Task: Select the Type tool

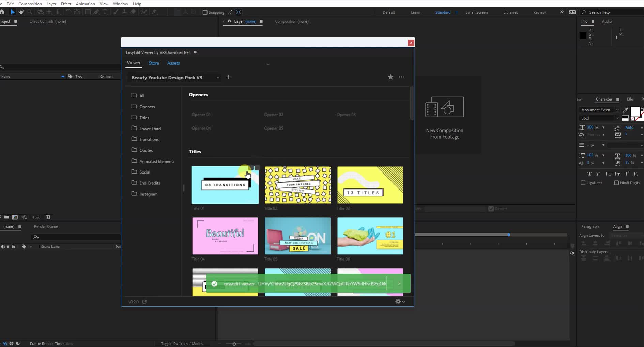Action: coord(106,12)
